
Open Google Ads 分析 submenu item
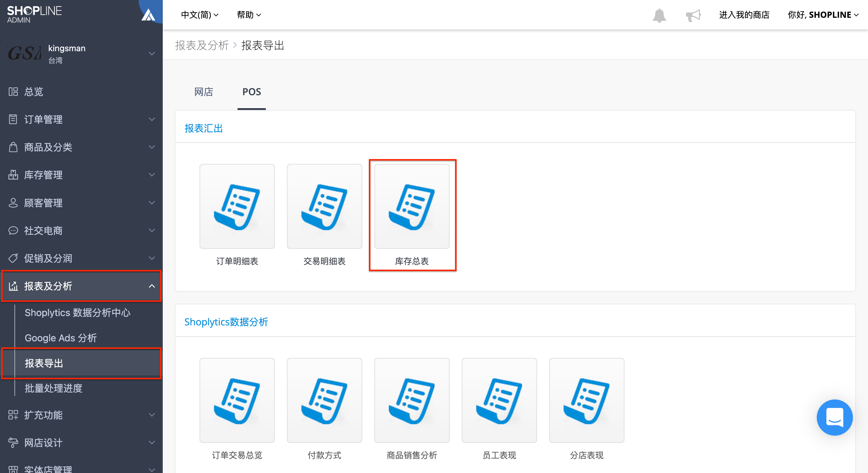61,338
